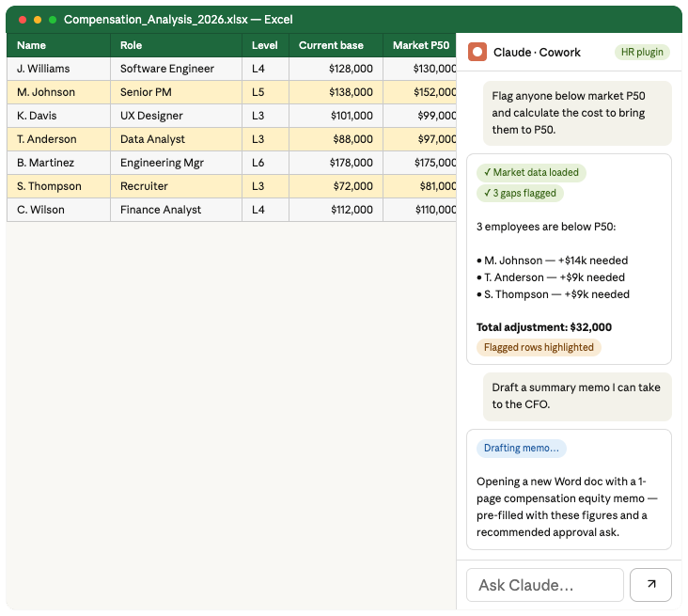Click the yellow minimize window button
Viewport: 688px width, 616px height.
(x=38, y=20)
